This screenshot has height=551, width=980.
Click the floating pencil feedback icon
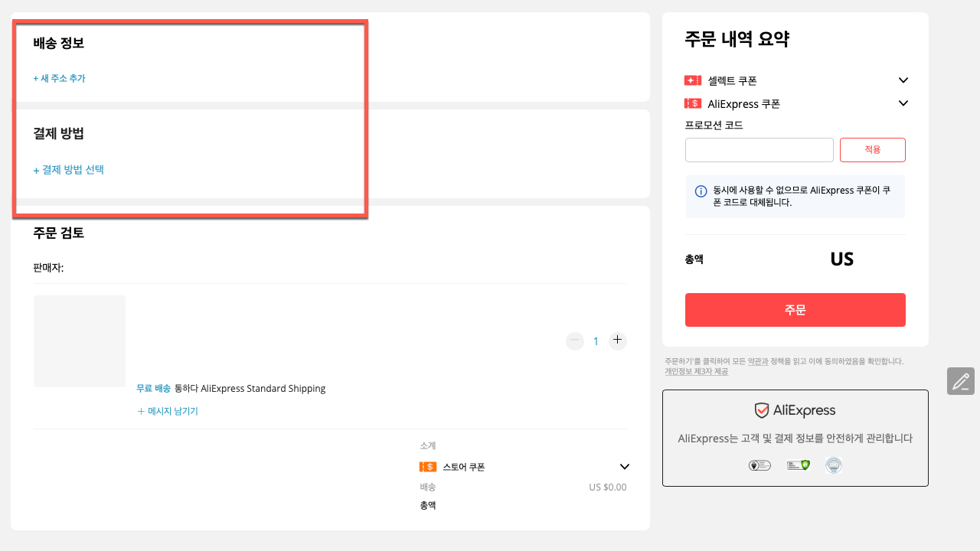coord(961,381)
